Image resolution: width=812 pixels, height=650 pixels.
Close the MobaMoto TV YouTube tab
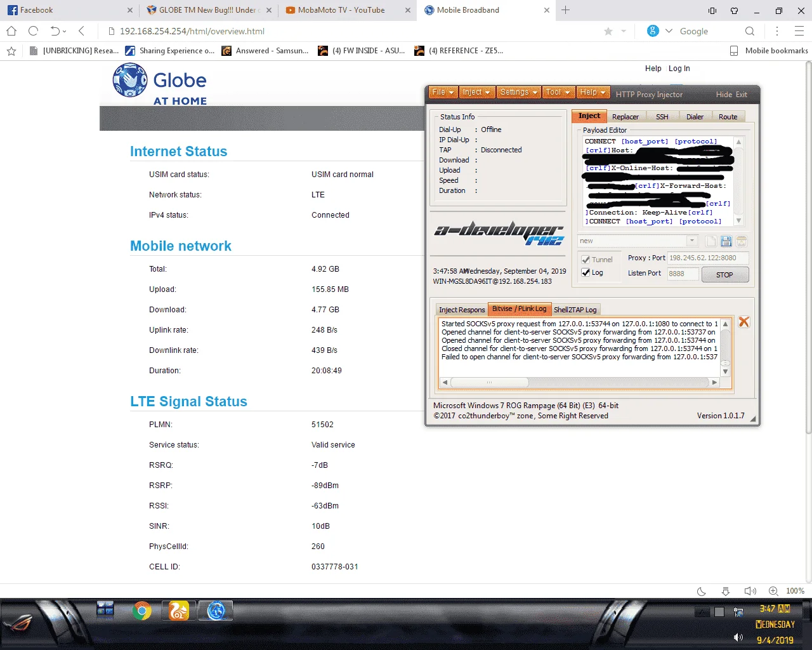(x=408, y=10)
